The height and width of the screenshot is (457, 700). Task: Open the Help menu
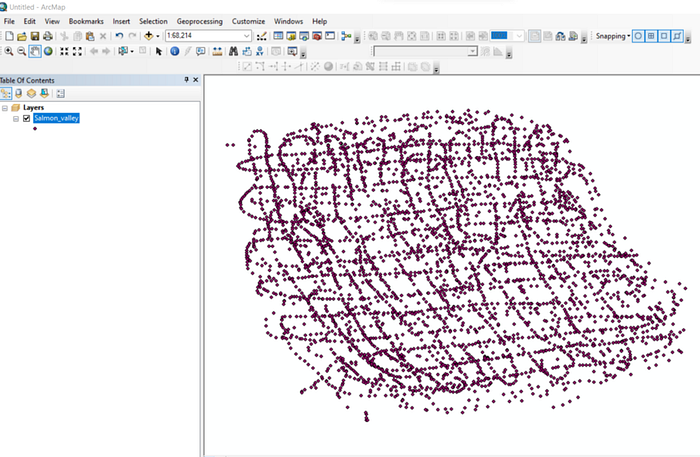tap(319, 21)
